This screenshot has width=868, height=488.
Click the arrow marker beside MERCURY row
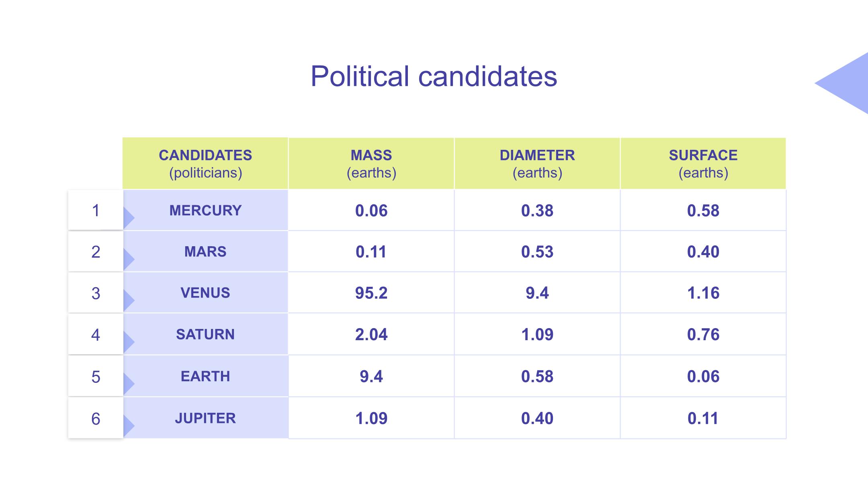[x=128, y=218]
